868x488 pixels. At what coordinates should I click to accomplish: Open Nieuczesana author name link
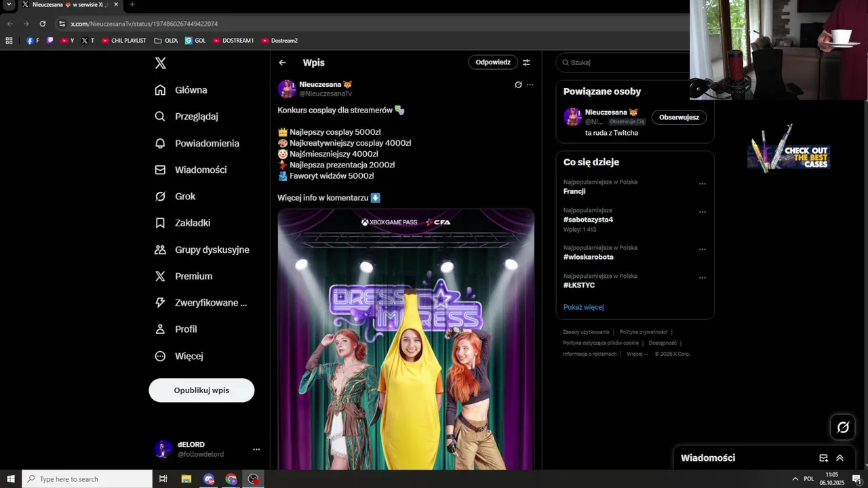[x=326, y=85]
